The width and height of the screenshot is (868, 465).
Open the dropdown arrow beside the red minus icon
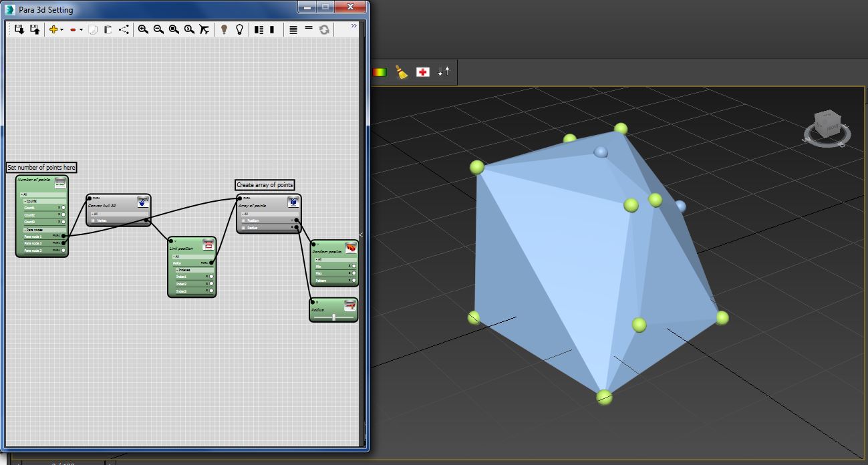(x=80, y=29)
